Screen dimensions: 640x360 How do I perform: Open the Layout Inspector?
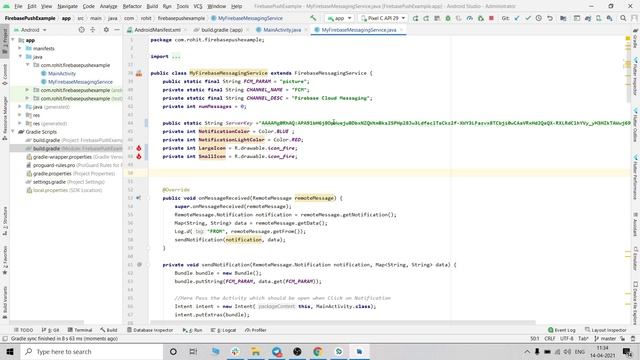[606, 330]
